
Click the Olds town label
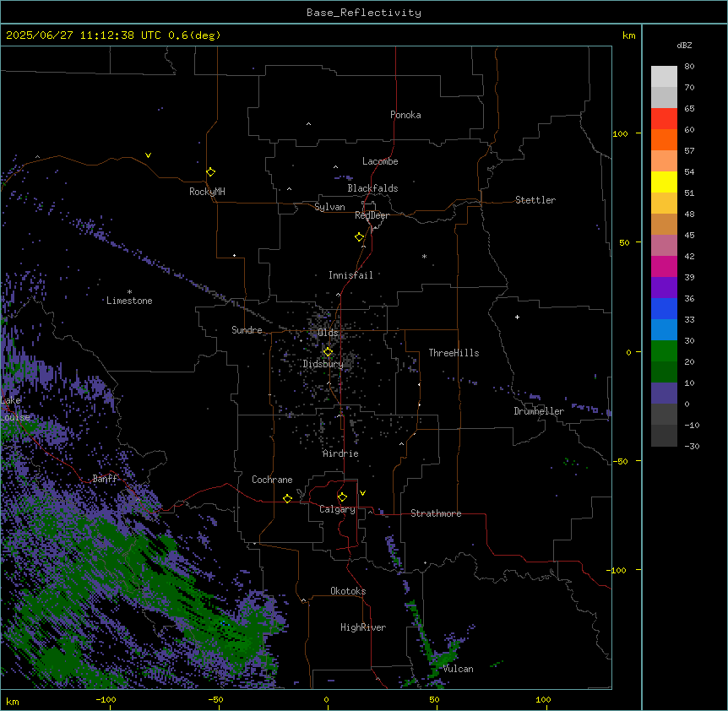coord(328,333)
